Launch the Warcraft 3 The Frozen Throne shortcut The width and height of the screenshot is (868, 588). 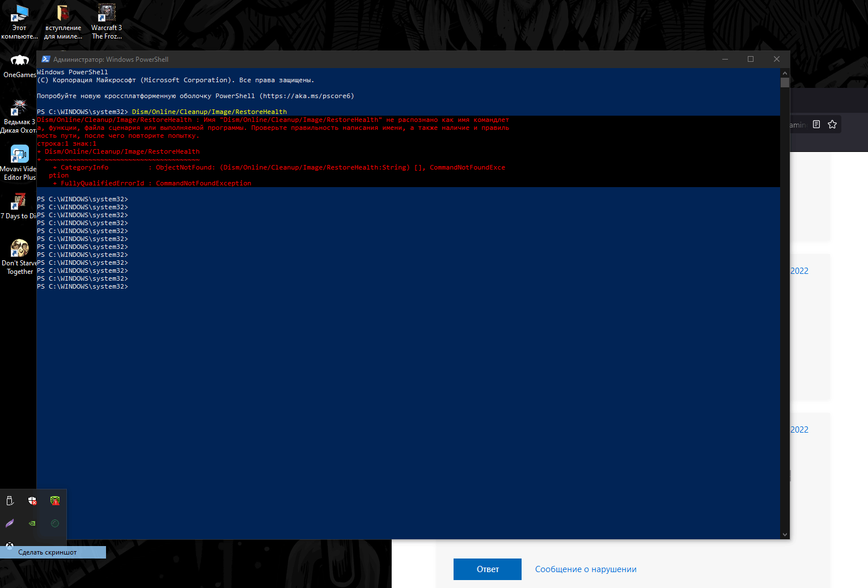107,22
